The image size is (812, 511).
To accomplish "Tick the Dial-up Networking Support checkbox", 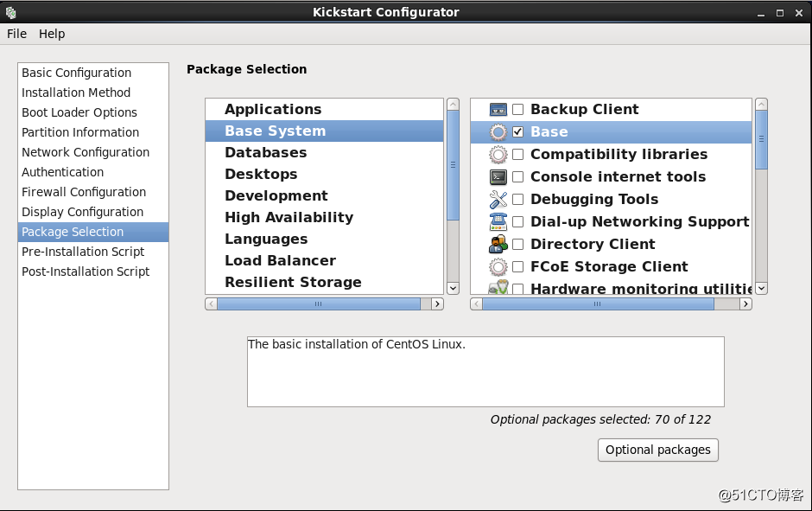I will (517, 222).
